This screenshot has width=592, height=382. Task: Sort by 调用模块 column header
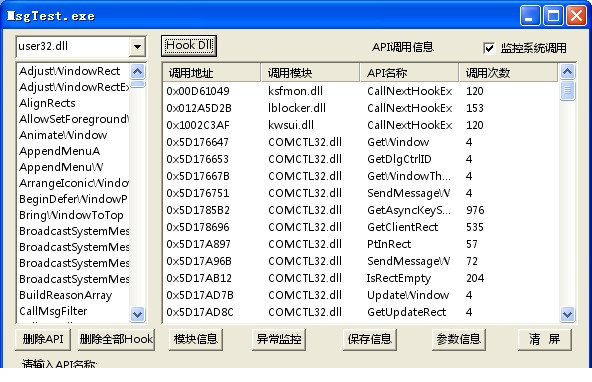(310, 73)
